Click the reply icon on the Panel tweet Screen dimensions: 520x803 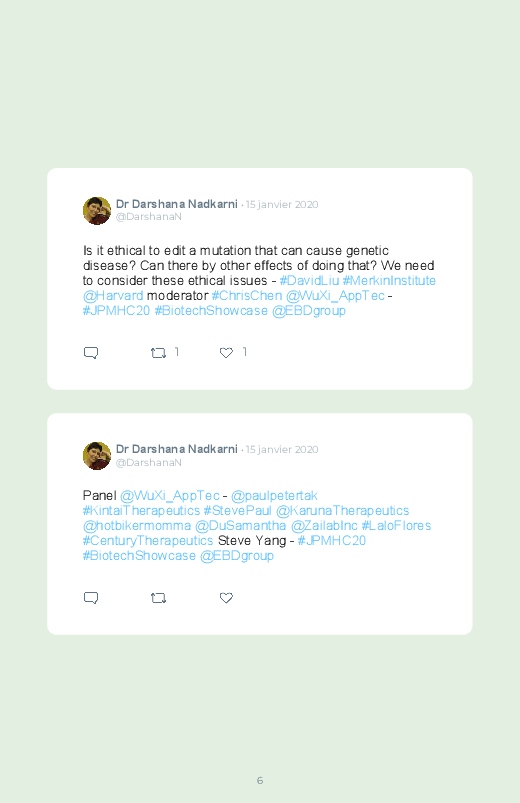point(91,598)
